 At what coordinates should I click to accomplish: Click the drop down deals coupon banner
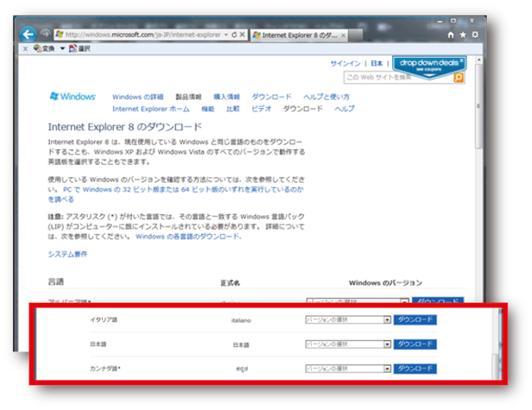(x=429, y=67)
